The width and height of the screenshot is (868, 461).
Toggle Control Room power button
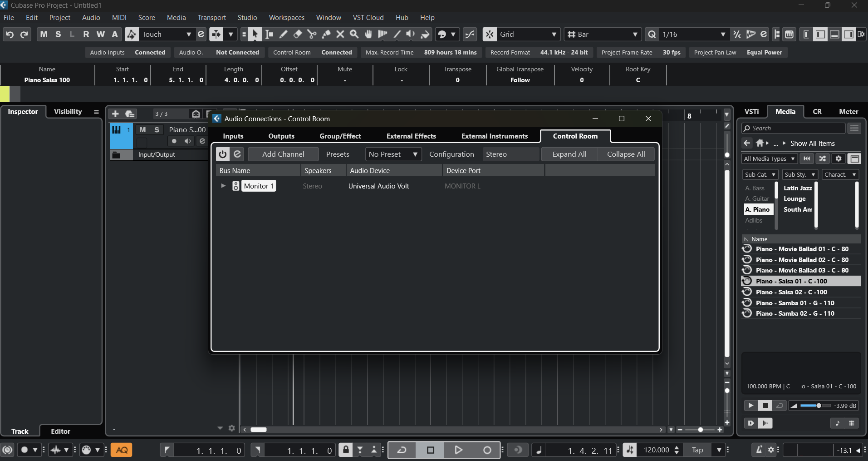pos(223,154)
